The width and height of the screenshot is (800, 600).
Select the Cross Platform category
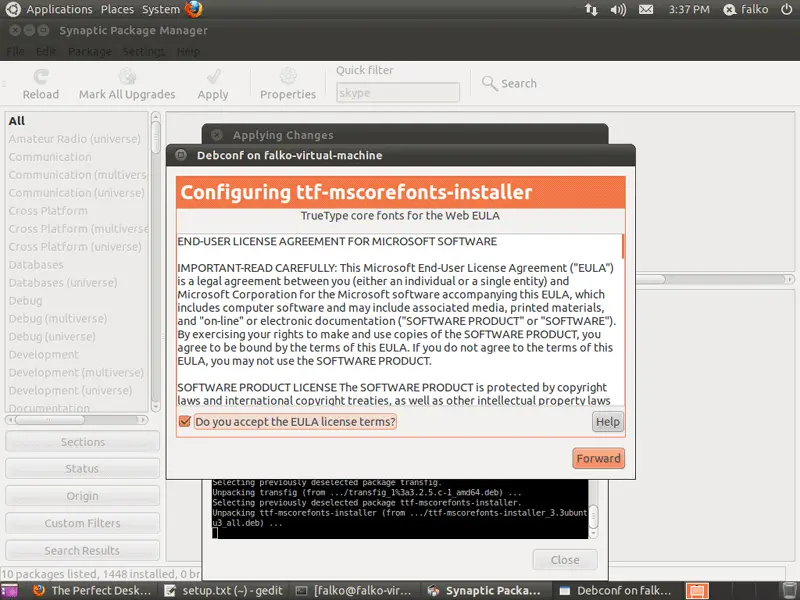coord(48,211)
